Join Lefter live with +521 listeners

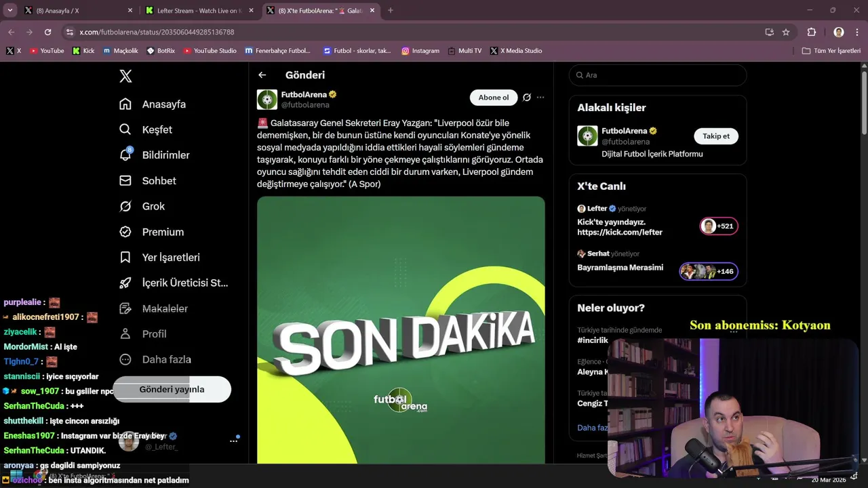(x=719, y=226)
